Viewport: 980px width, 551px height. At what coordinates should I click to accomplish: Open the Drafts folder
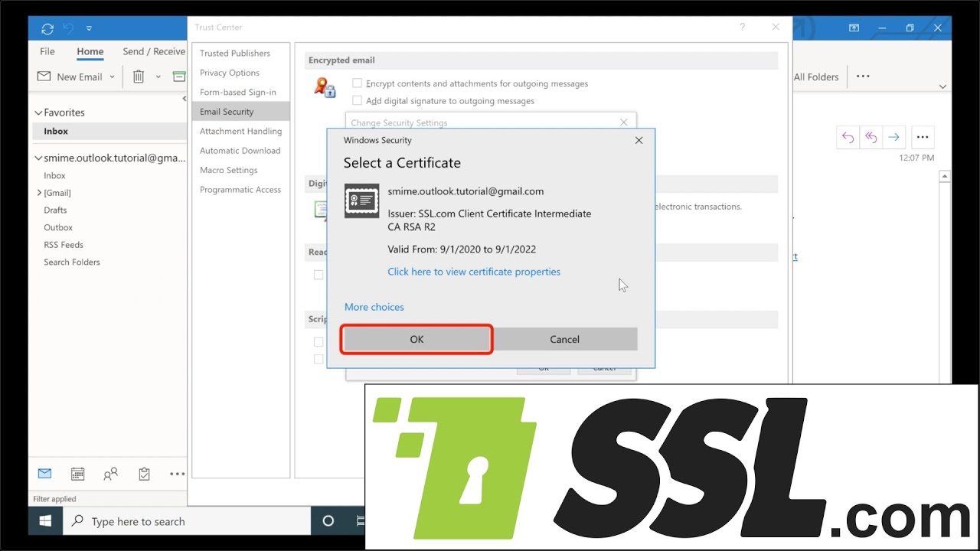pyautogui.click(x=55, y=210)
